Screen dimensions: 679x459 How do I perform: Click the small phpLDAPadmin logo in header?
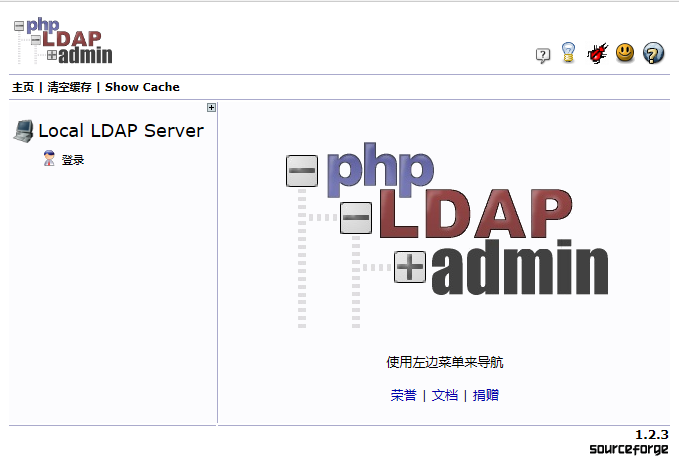63,42
